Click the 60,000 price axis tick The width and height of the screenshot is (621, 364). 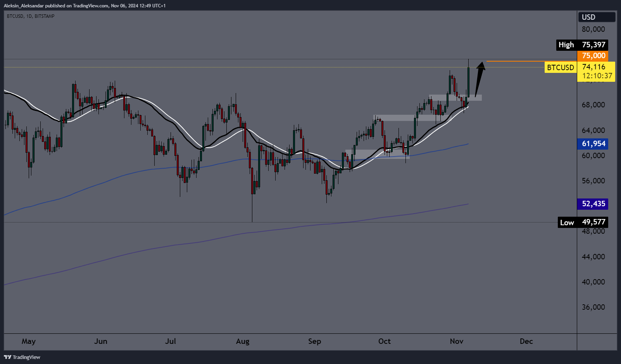pos(593,155)
